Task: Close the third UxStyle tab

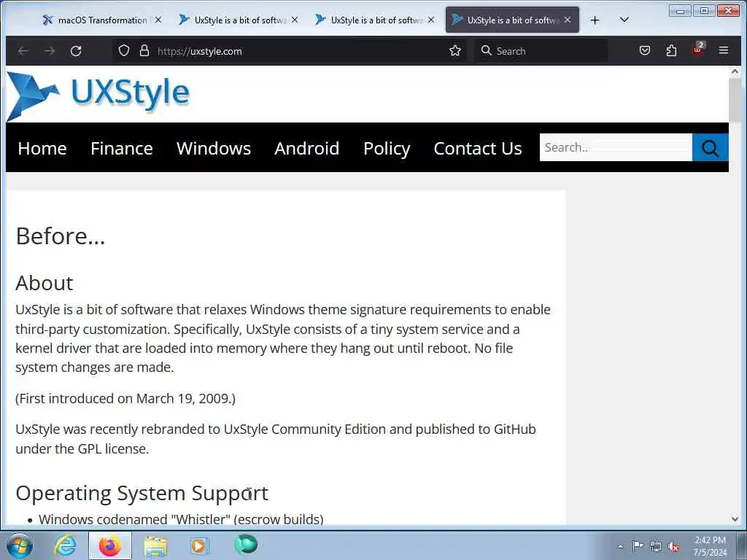Action: pyautogui.click(x=431, y=20)
